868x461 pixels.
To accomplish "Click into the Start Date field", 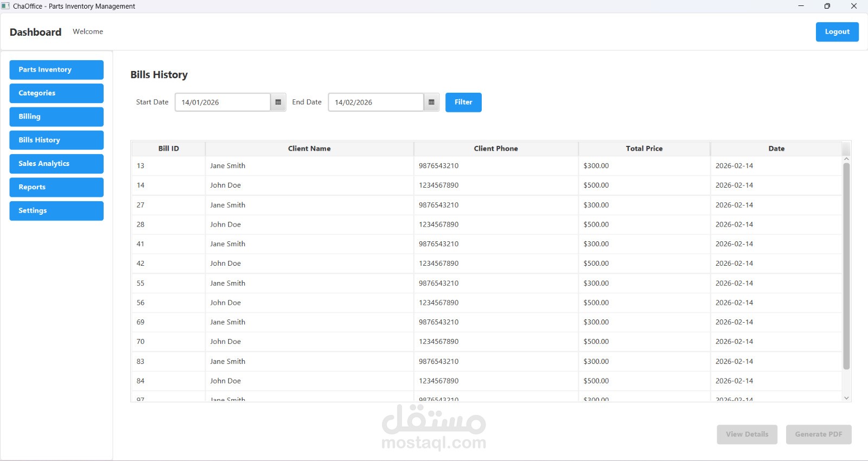I will point(222,102).
